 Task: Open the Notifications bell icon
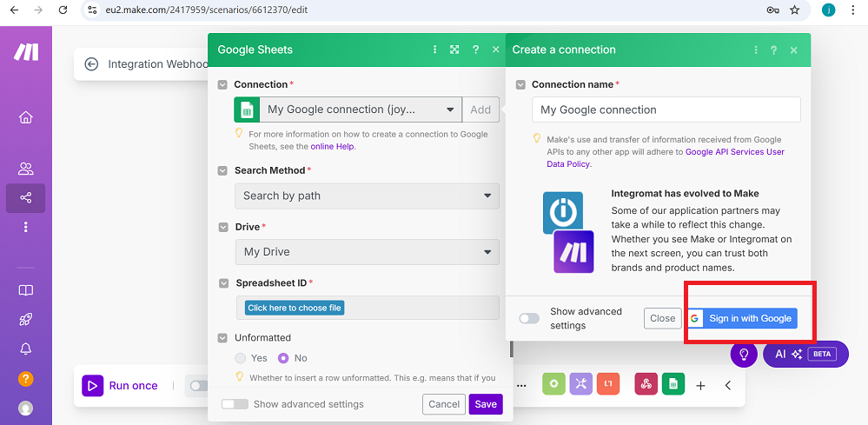25,349
